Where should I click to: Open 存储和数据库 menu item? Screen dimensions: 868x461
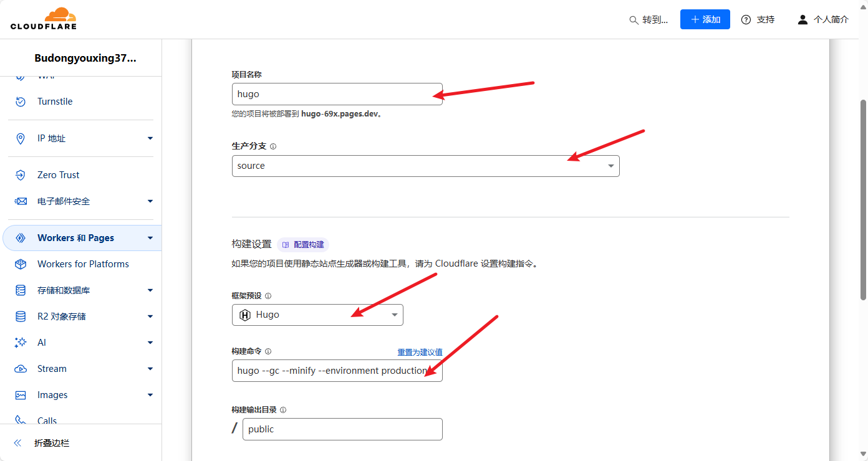[x=64, y=290]
